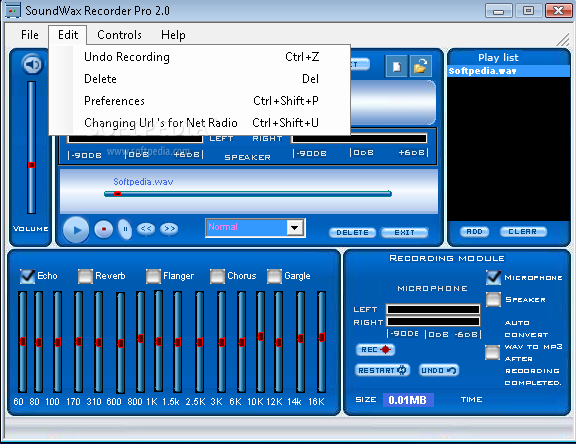
Task: Open the File menu
Action: [30, 35]
